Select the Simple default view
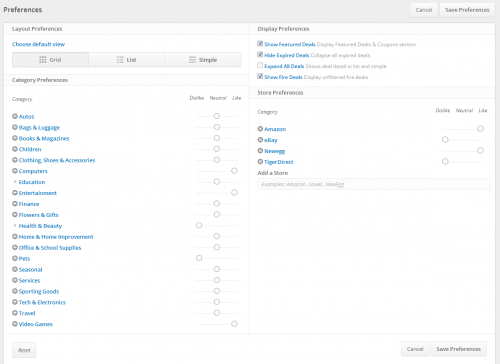500x364 pixels. point(203,60)
